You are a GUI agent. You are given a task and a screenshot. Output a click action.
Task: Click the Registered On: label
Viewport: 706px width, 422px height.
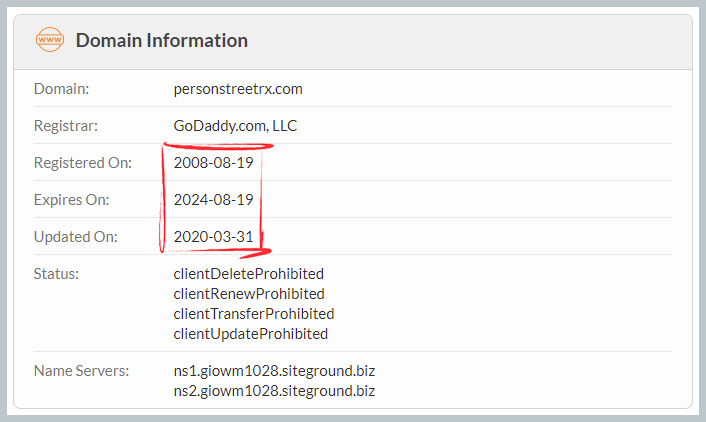pyautogui.click(x=83, y=163)
